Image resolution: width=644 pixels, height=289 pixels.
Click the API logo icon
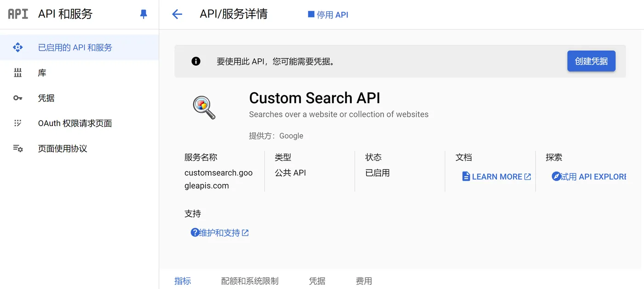coord(18,14)
